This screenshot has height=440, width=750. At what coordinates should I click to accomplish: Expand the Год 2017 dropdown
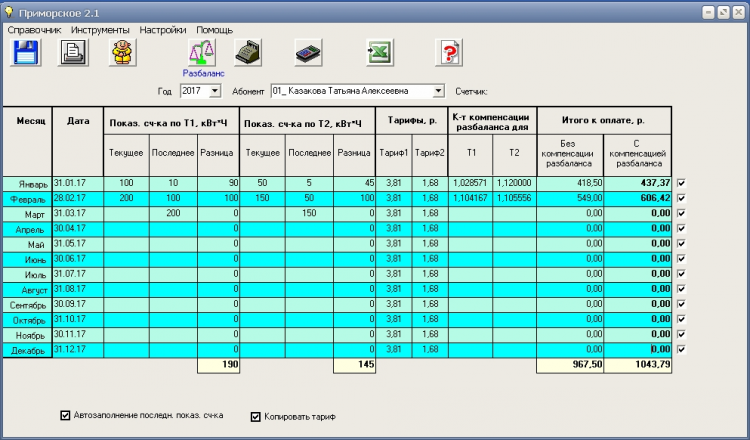215,91
